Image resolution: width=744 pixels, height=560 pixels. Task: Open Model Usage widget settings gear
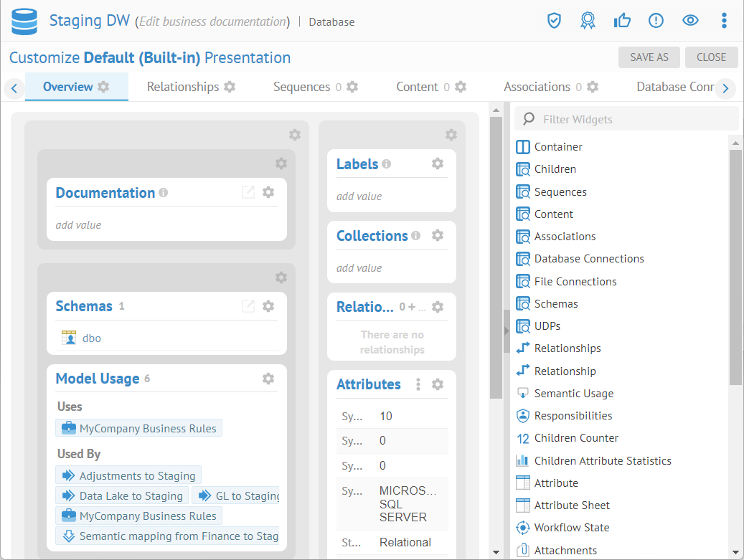pos(268,379)
